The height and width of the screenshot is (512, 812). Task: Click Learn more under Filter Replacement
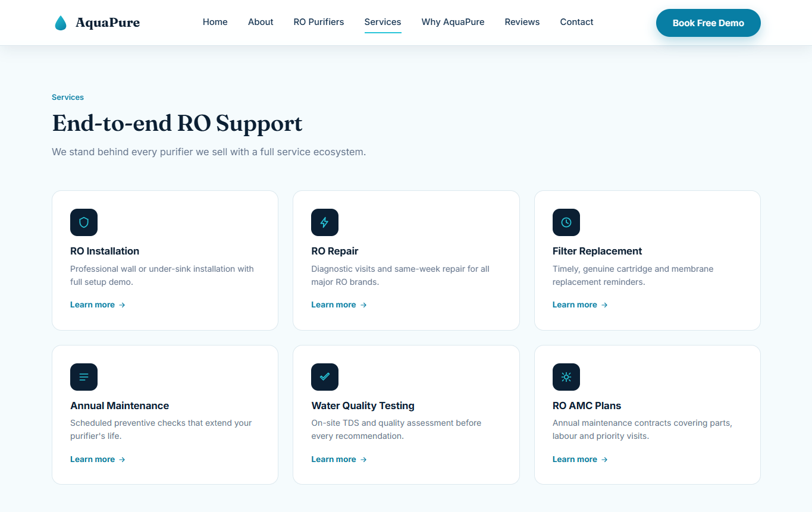pos(581,304)
